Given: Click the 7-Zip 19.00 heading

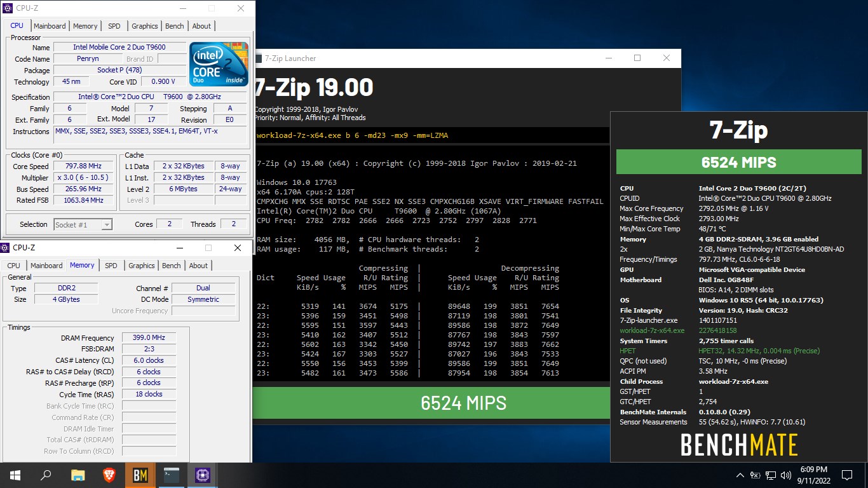Looking at the screenshot, I should (x=314, y=88).
